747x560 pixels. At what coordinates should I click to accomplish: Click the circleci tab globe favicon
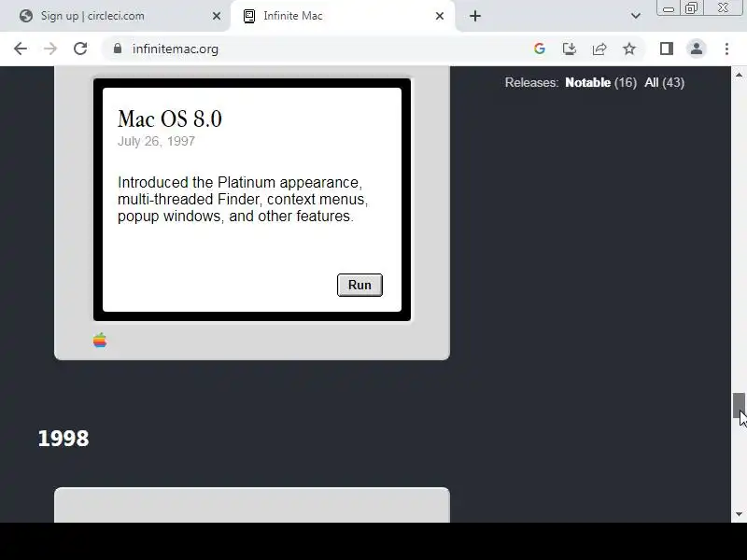click(26, 16)
